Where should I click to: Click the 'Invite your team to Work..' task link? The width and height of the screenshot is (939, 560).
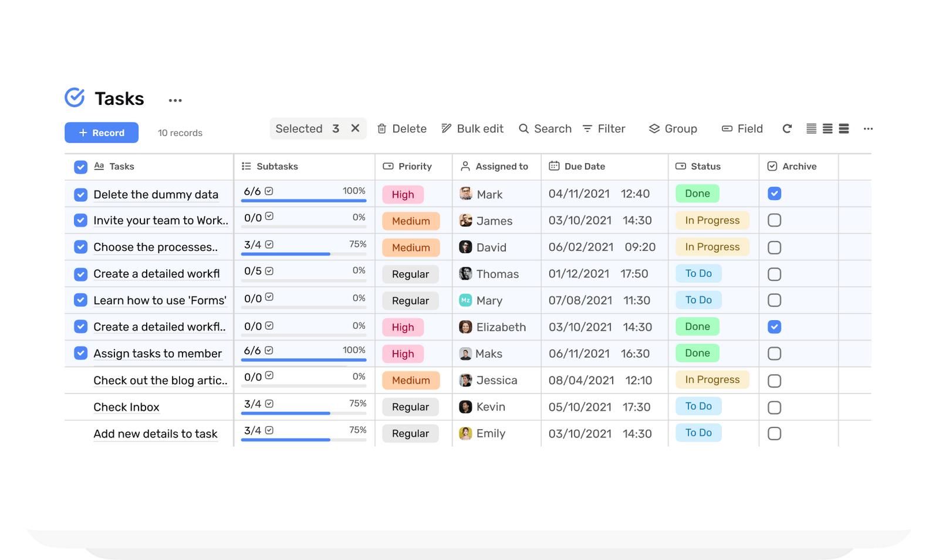pos(160,220)
